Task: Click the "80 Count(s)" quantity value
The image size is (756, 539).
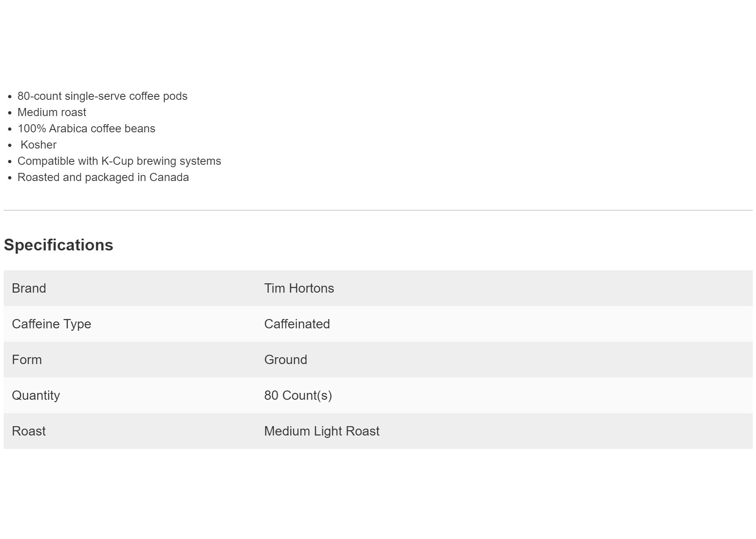Action: (x=298, y=395)
